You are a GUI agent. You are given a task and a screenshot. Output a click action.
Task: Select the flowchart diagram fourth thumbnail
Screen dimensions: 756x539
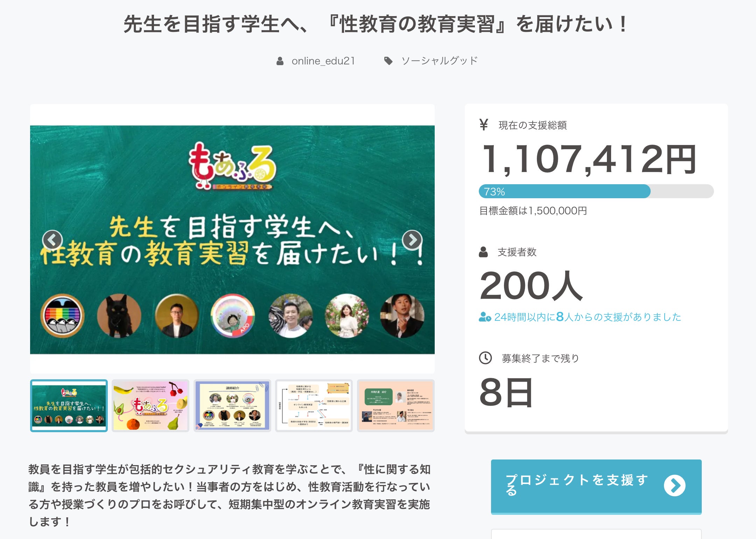coord(314,406)
